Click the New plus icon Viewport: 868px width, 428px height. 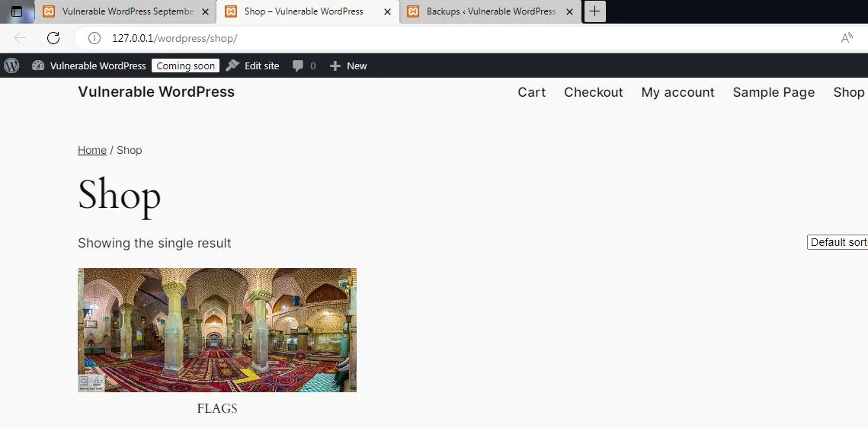(335, 65)
